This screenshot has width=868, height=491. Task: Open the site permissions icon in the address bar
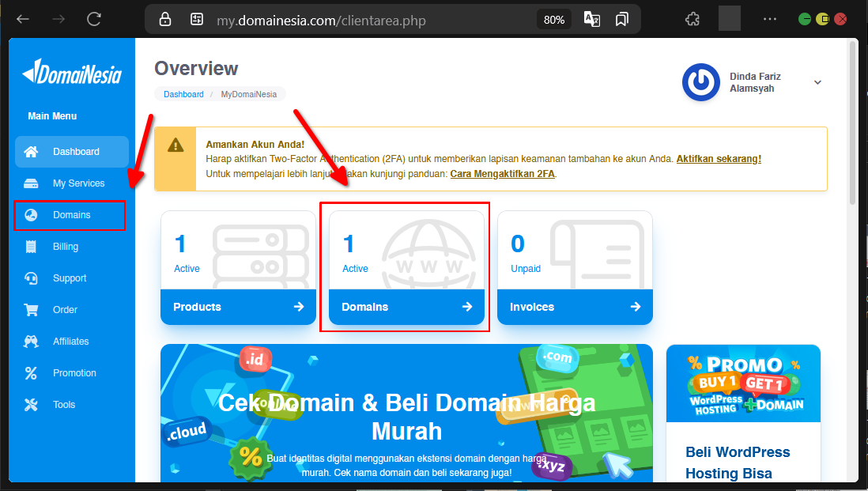point(197,20)
